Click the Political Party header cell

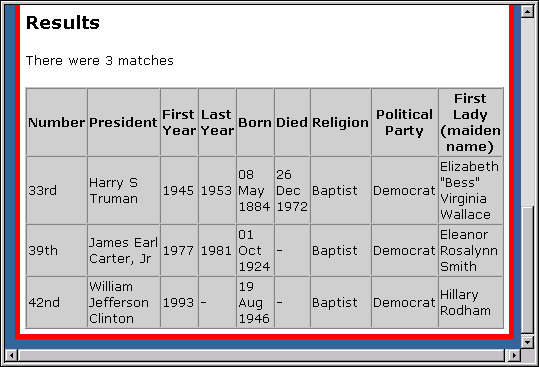click(x=405, y=122)
